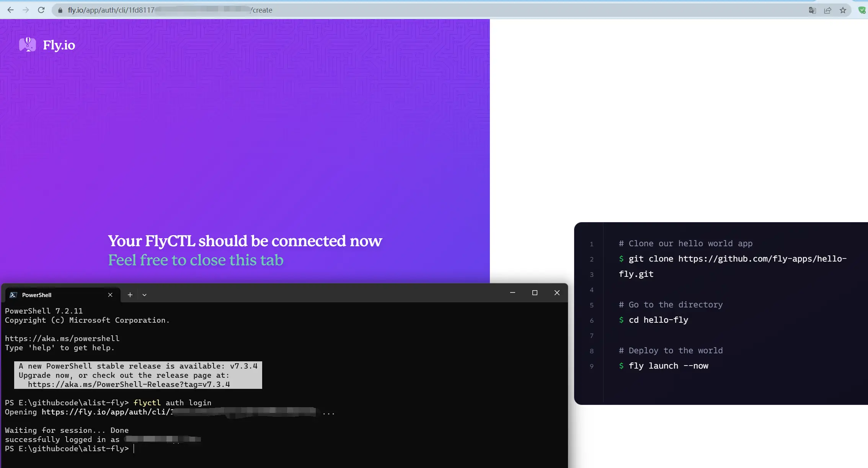Reload the fly.io page
Image resolution: width=868 pixels, height=468 pixels.
[41, 10]
